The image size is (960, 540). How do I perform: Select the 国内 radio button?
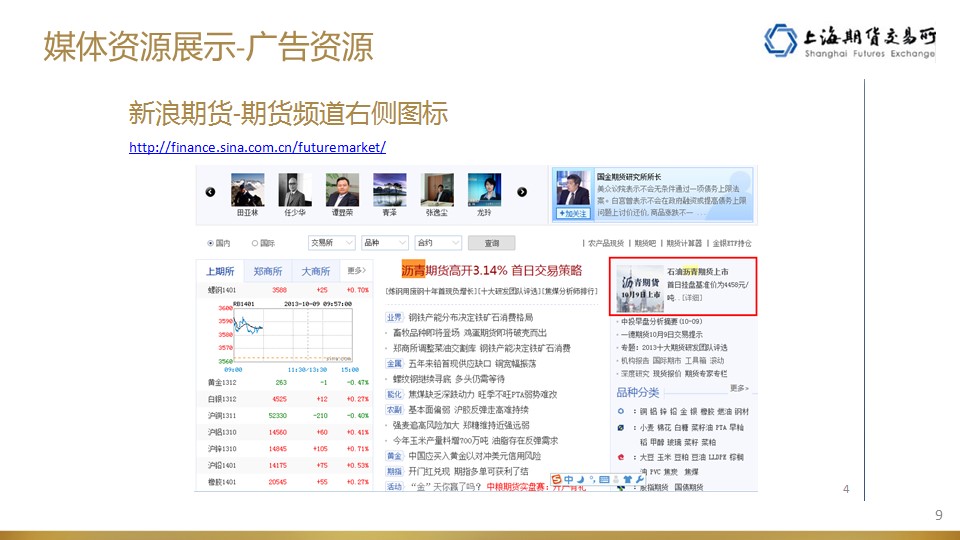210,243
